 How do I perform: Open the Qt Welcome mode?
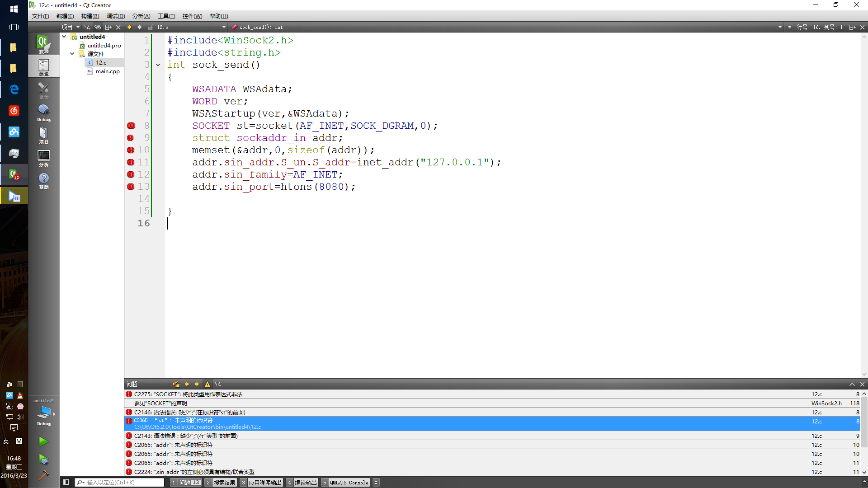[43, 44]
